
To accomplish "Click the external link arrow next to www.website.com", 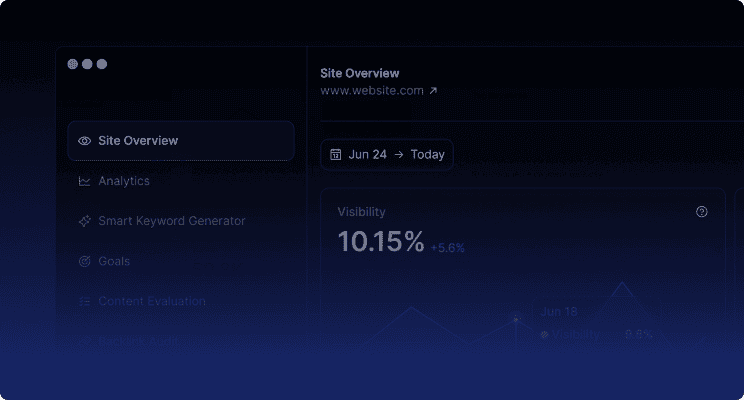I will point(433,91).
